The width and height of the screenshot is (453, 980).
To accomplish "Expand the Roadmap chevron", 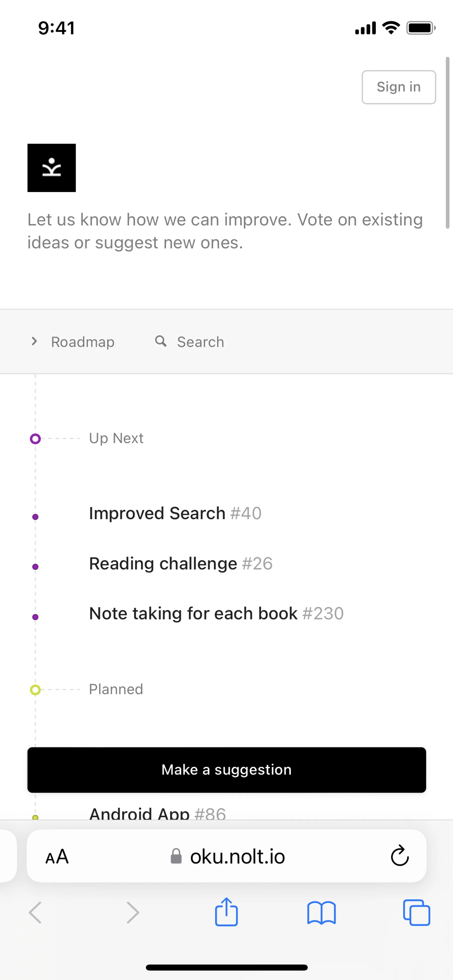I will point(34,341).
